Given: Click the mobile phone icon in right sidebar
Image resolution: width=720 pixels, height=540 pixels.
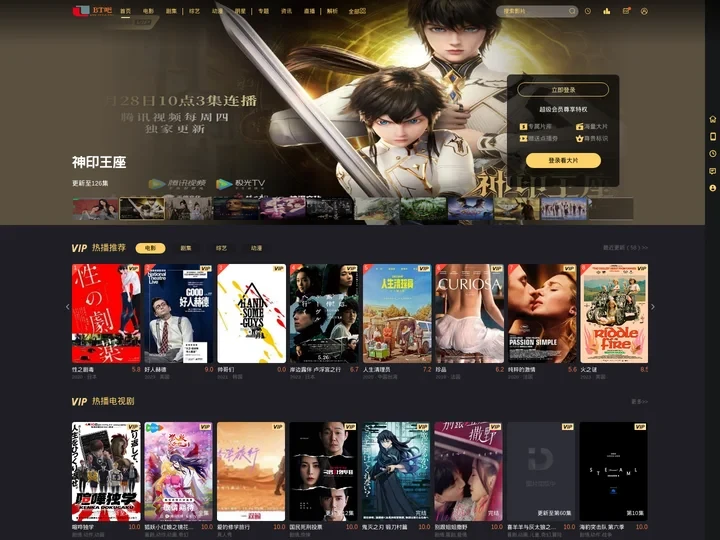Looking at the screenshot, I should tap(713, 136).
